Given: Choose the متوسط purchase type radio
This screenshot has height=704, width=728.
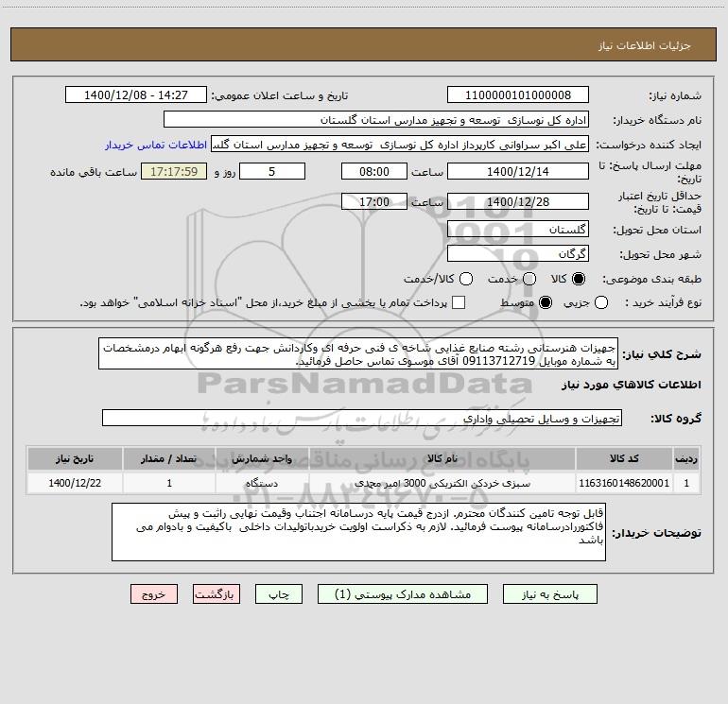Looking at the screenshot, I should point(546,302).
